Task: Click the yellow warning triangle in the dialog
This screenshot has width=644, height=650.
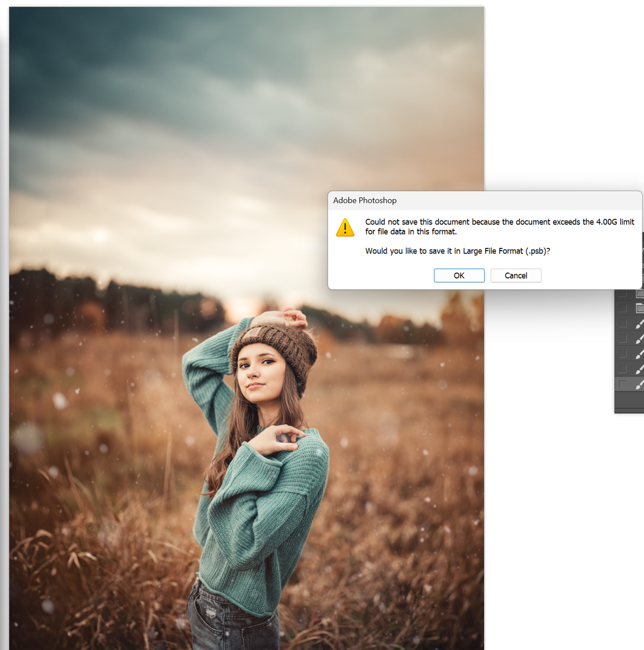Action: 345,228
